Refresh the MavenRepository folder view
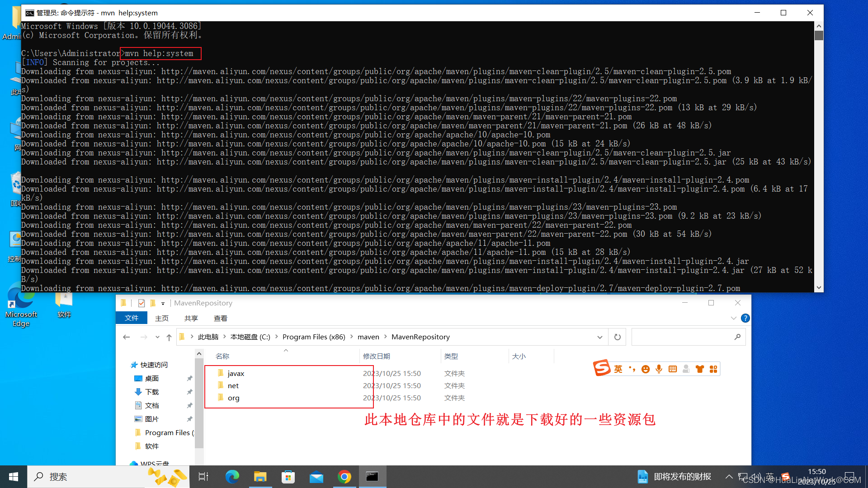Image resolution: width=868 pixels, height=488 pixels. click(x=618, y=337)
